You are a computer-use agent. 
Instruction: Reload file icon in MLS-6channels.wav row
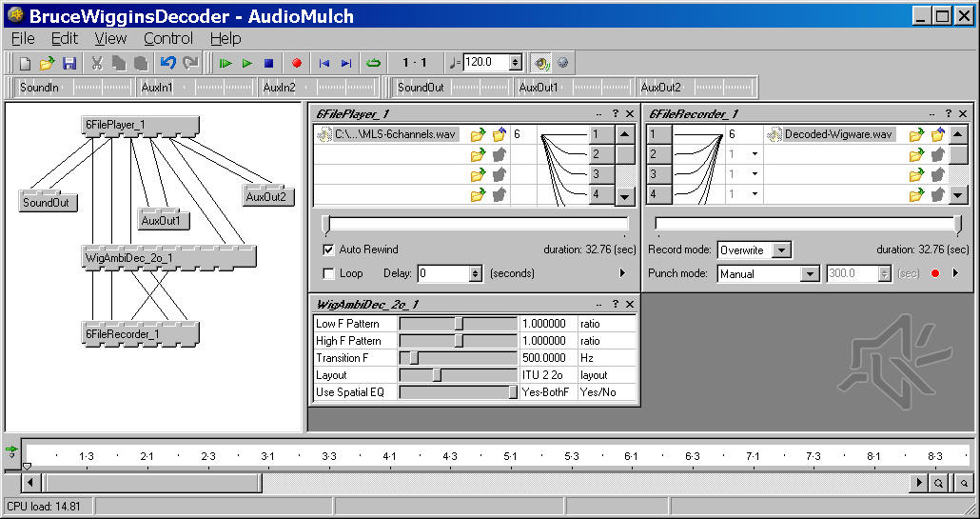499,134
